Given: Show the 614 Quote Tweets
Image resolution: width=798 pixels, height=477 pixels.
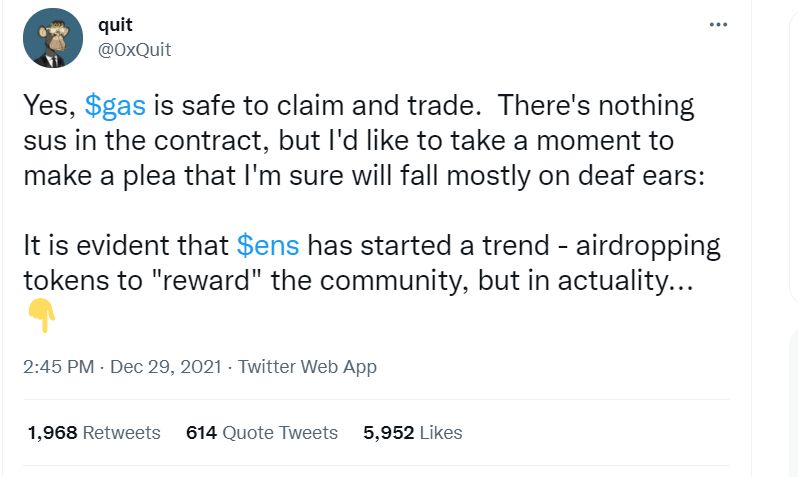Looking at the screenshot, I should click(262, 433).
